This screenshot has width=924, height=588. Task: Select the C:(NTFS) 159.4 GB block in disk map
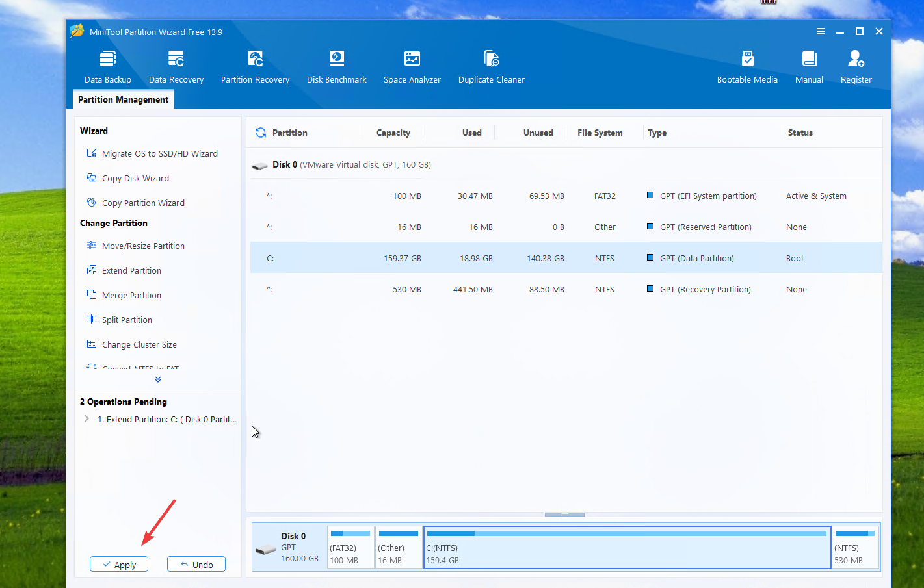tap(627, 547)
